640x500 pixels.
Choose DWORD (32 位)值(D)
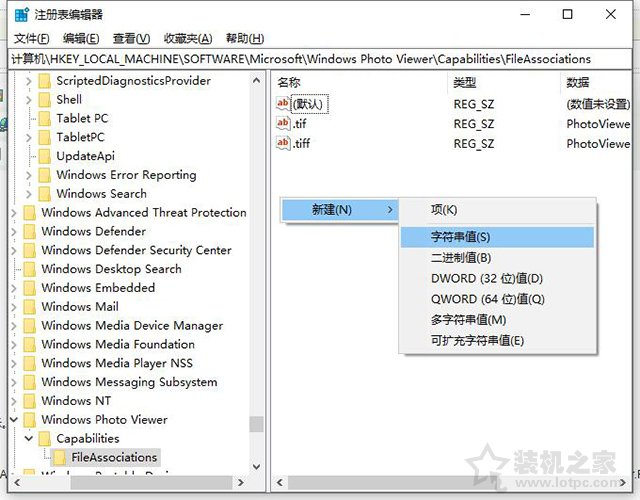(497, 278)
